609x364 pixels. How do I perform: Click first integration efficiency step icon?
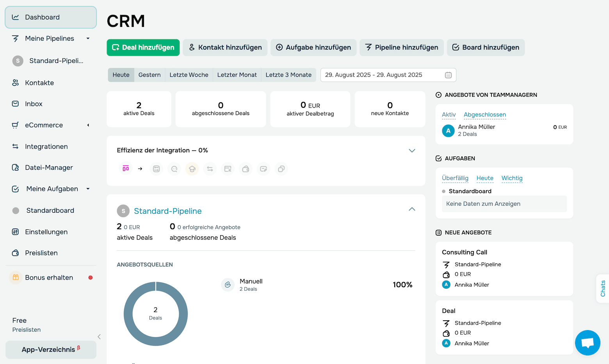[126, 169]
